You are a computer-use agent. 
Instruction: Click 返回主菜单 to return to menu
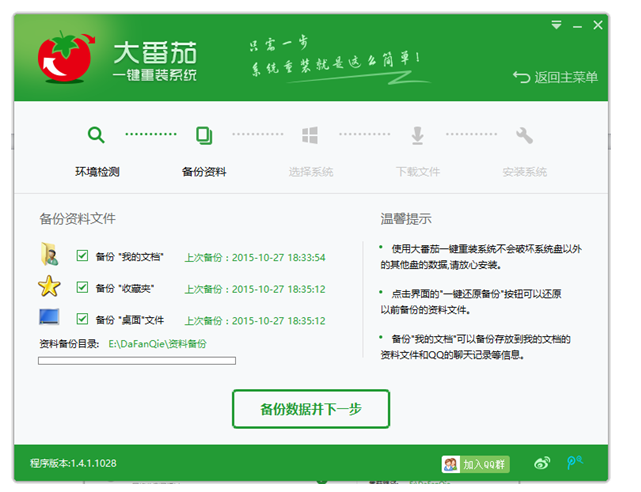(556, 77)
